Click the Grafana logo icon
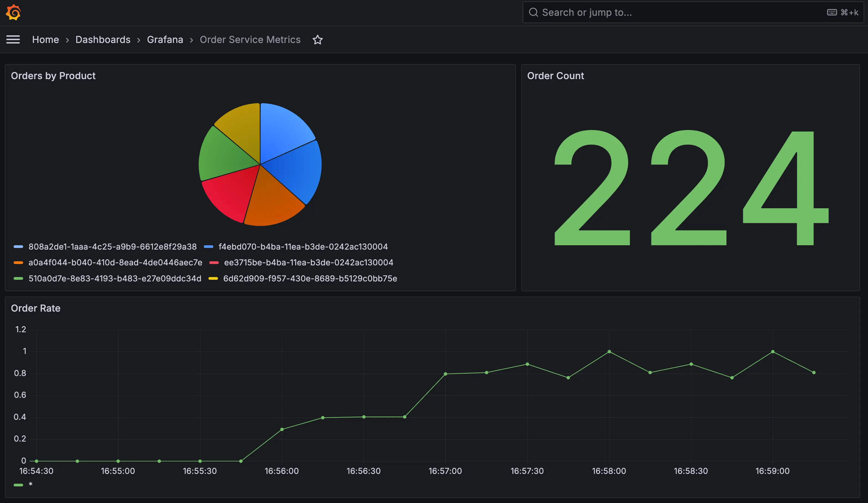Screen dimensions: 868x503 point(13,13)
